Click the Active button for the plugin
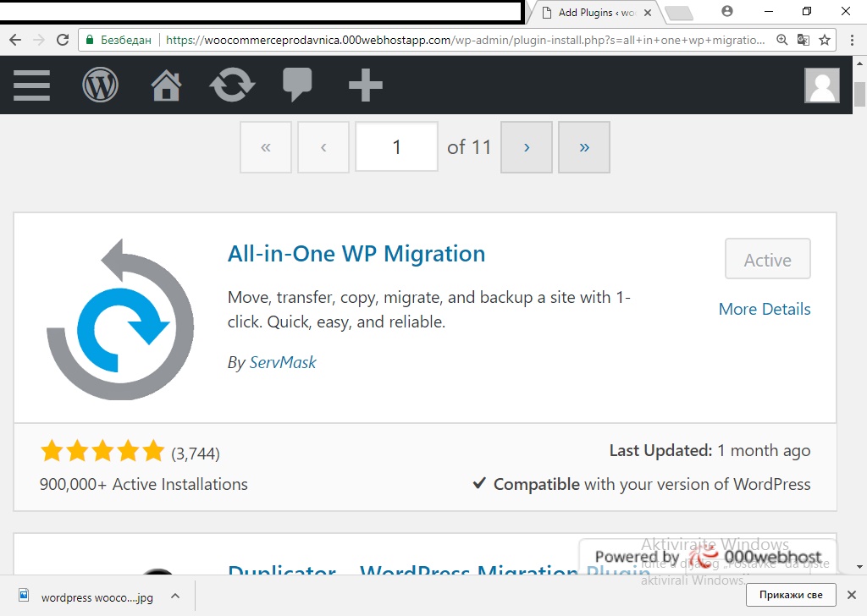The width and height of the screenshot is (867, 616). click(x=767, y=259)
